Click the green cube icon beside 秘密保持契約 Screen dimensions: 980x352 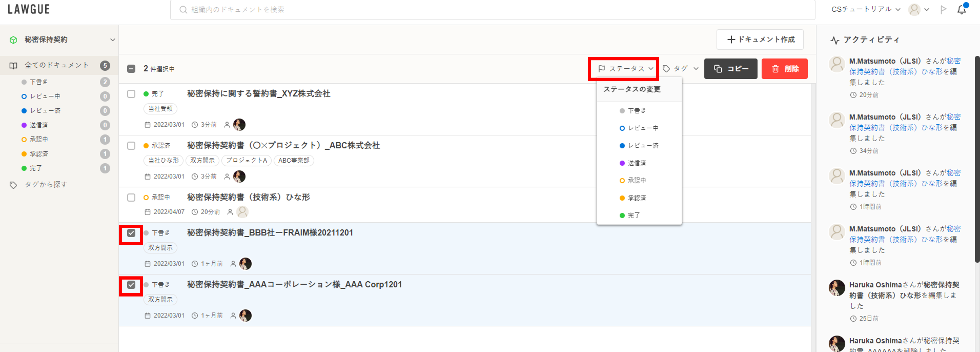(x=13, y=40)
